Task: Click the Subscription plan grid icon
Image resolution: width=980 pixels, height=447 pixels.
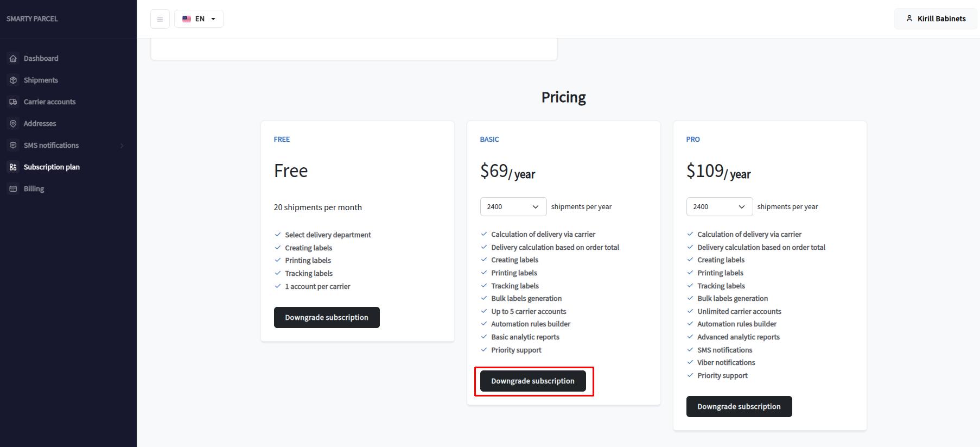Action: tap(13, 167)
